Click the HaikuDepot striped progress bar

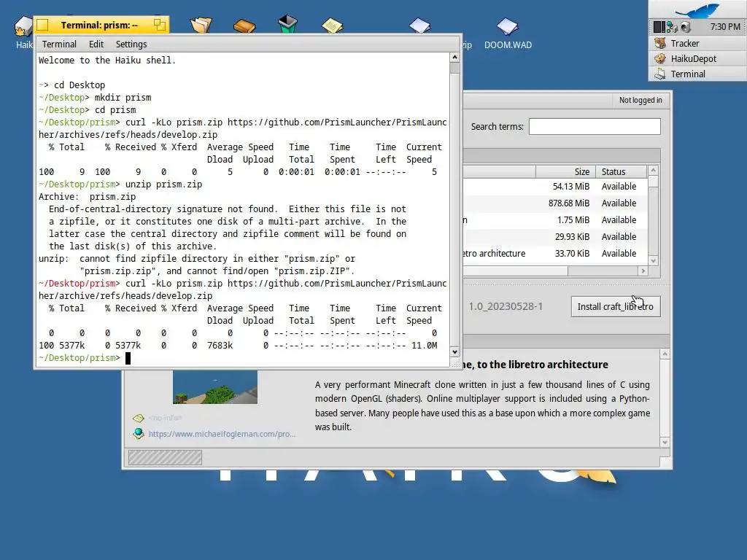[165, 458]
